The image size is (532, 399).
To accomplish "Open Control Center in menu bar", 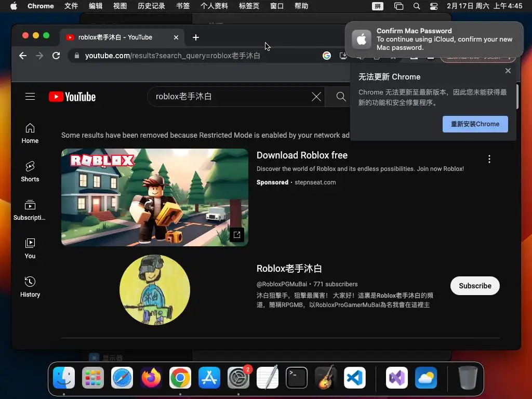I will click(x=434, y=6).
